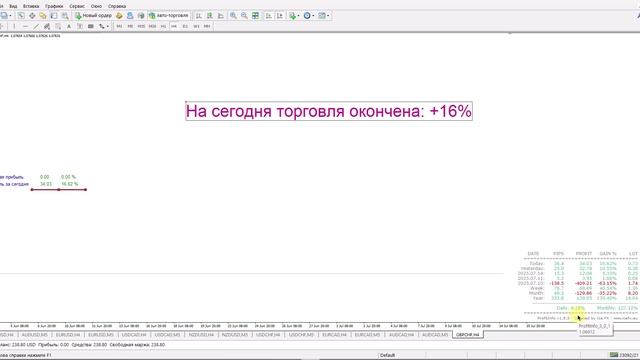Switch to the AUDUSD,M5 chart tab

point(35,335)
